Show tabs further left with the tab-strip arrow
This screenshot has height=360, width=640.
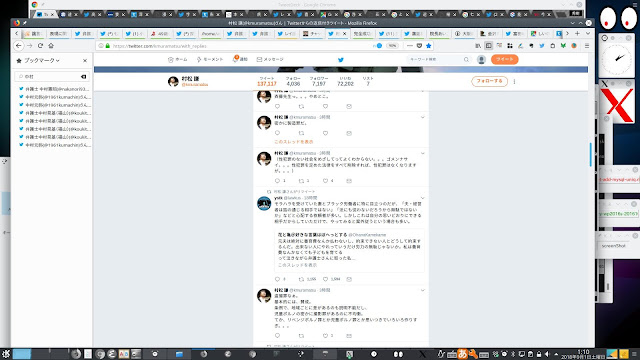coord(16,33)
